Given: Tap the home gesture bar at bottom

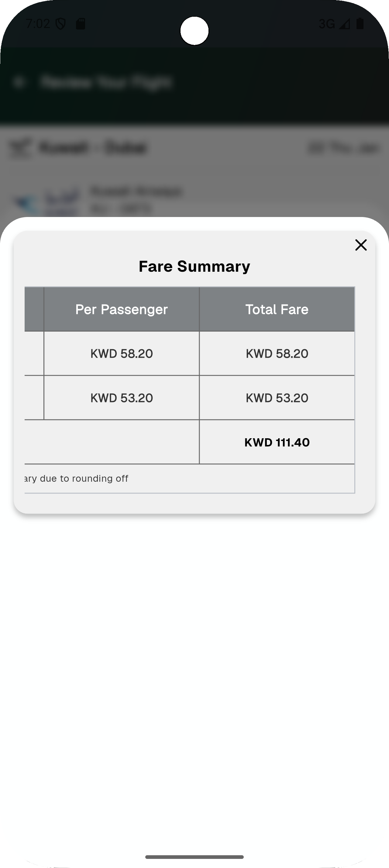Looking at the screenshot, I should tap(194, 856).
